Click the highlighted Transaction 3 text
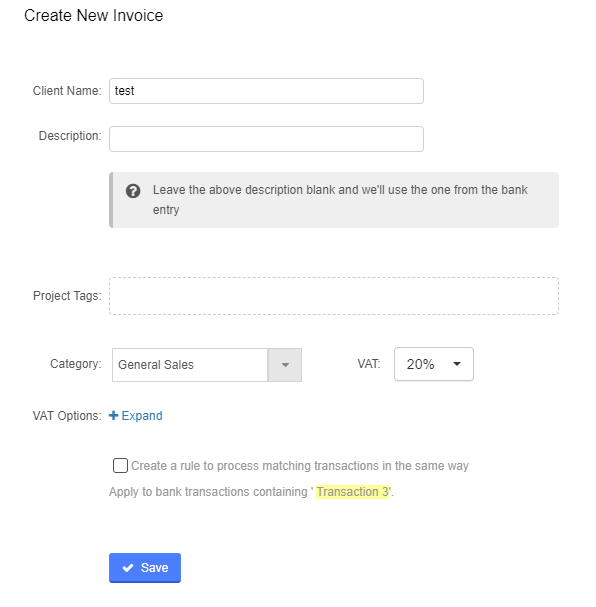 tap(352, 492)
